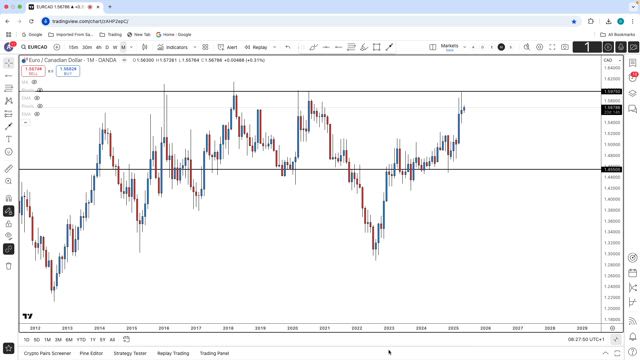Toggle visibility eye of MA indicator
Viewport: 640px width, 360px height.
tap(34, 82)
